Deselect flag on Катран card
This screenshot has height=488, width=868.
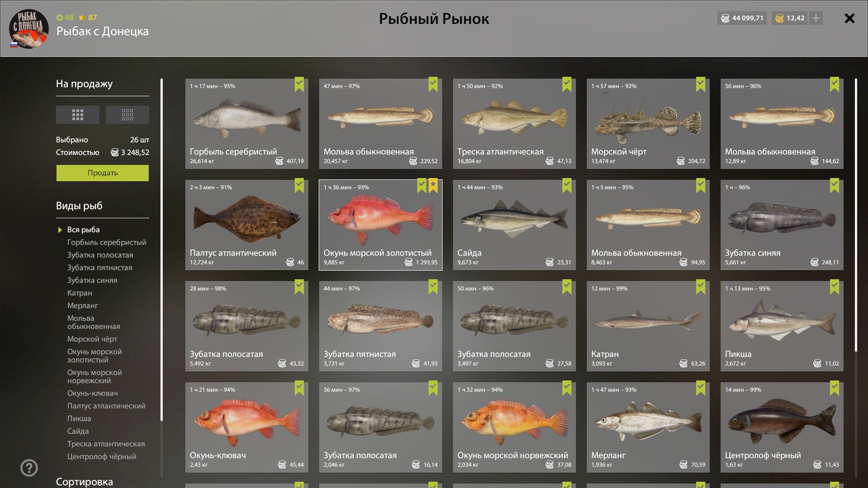pos(701,287)
